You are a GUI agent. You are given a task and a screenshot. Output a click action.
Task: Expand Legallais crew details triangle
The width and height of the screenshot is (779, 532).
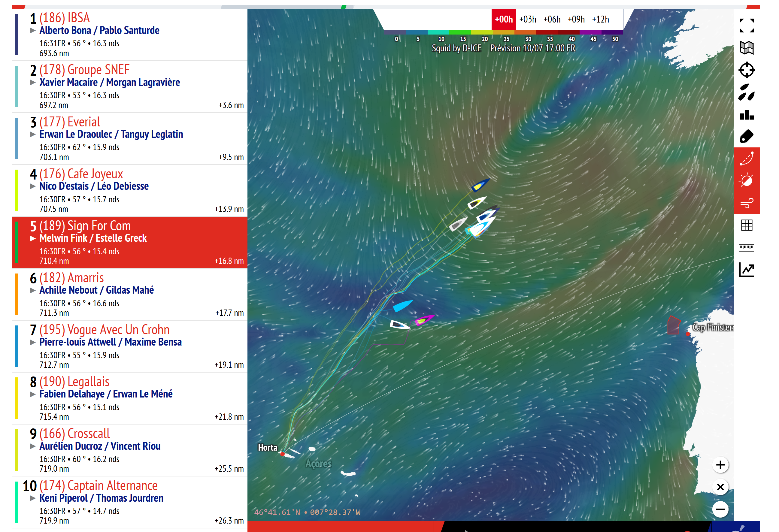(32, 394)
